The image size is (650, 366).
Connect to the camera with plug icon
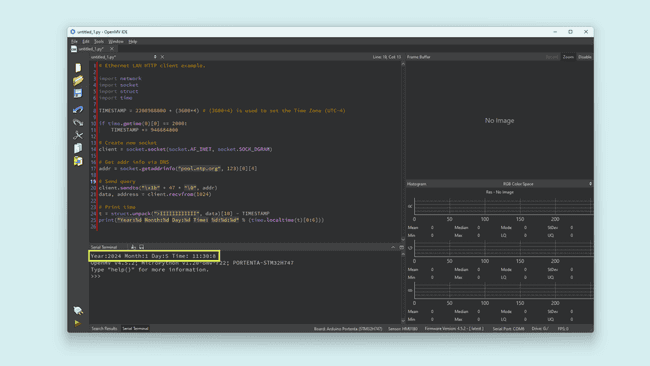(x=78, y=310)
